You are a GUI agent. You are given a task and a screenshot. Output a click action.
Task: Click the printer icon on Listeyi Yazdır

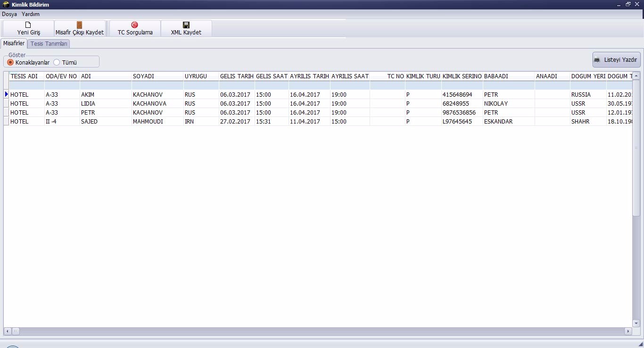(598, 60)
